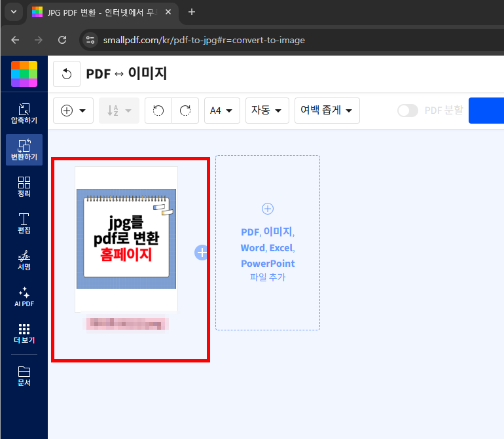Open the AI PDF tool
The width and height of the screenshot is (504, 439).
[24, 296]
